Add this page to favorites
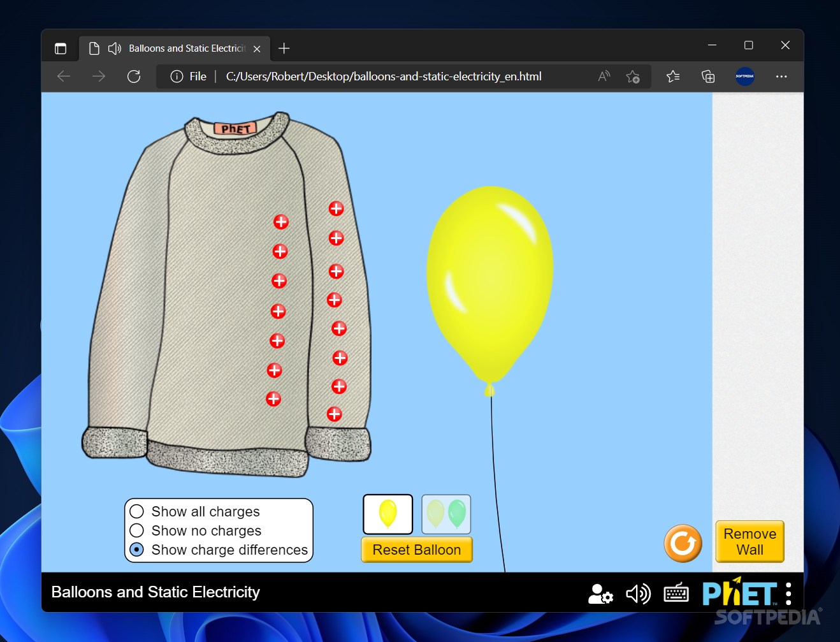840x642 pixels. click(633, 77)
